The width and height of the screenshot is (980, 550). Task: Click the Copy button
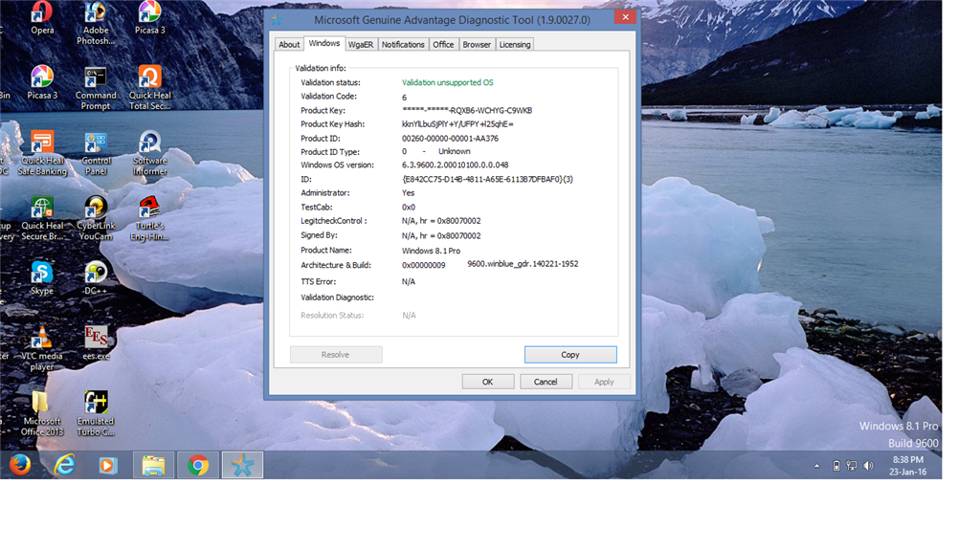[570, 354]
